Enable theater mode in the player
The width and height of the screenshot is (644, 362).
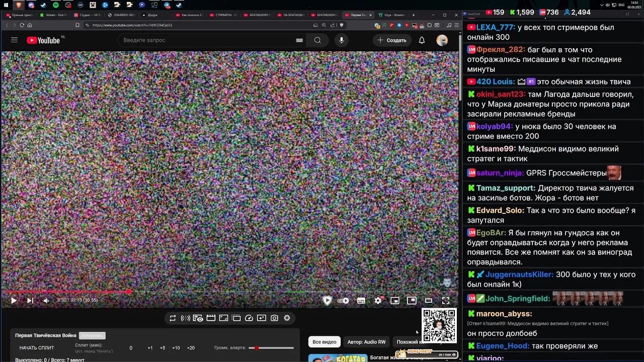429,301
